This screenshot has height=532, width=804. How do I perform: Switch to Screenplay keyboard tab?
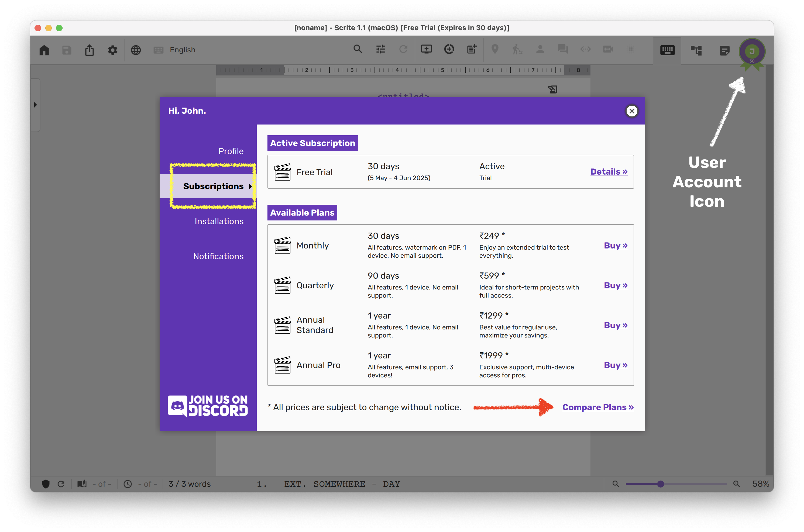667,51
